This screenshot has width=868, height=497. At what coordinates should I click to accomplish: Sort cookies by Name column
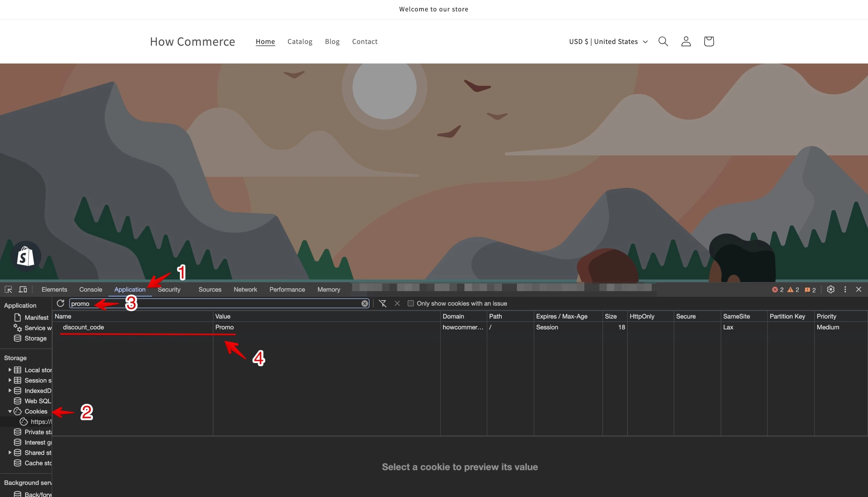click(x=133, y=316)
